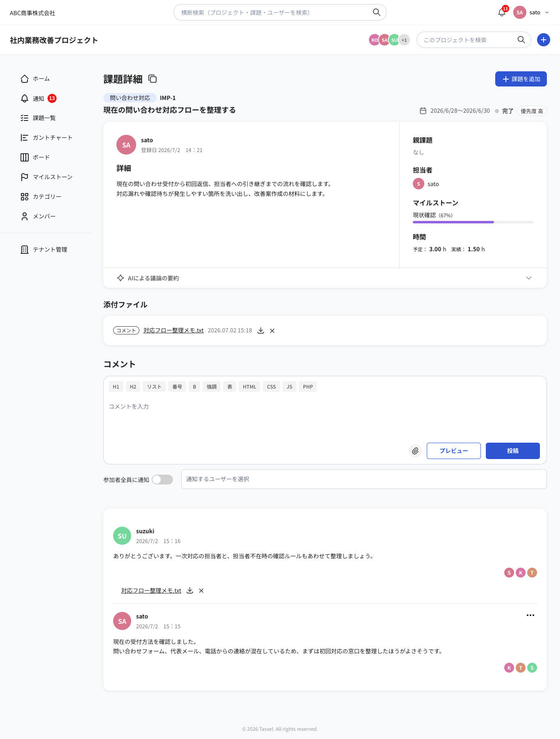Open メンバー in the sidebar
This screenshot has height=739, width=560.
38,216
